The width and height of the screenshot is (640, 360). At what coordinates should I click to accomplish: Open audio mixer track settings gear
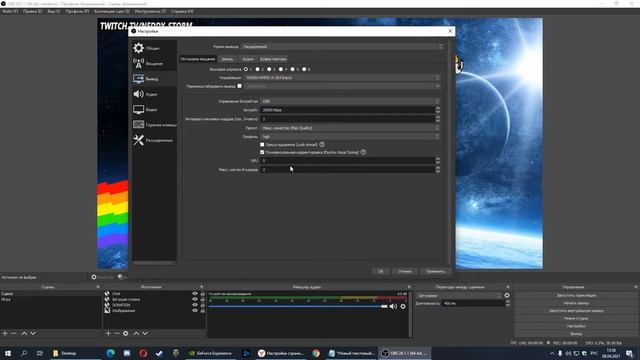pos(403,307)
